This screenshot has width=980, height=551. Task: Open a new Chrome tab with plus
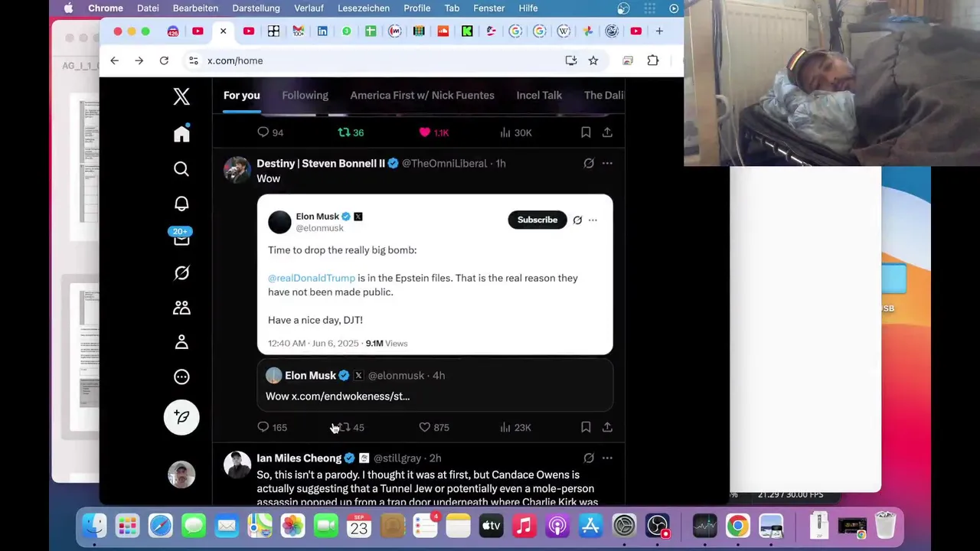[x=659, y=31]
